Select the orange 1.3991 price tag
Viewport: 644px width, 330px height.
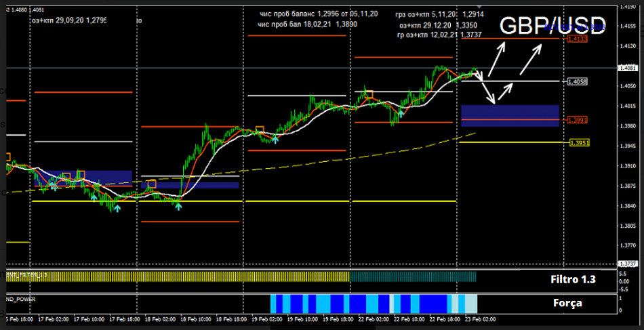(578, 120)
